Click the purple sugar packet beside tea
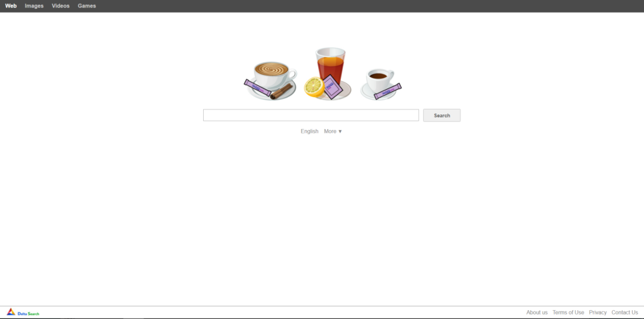This screenshot has width=644, height=319. click(x=332, y=87)
